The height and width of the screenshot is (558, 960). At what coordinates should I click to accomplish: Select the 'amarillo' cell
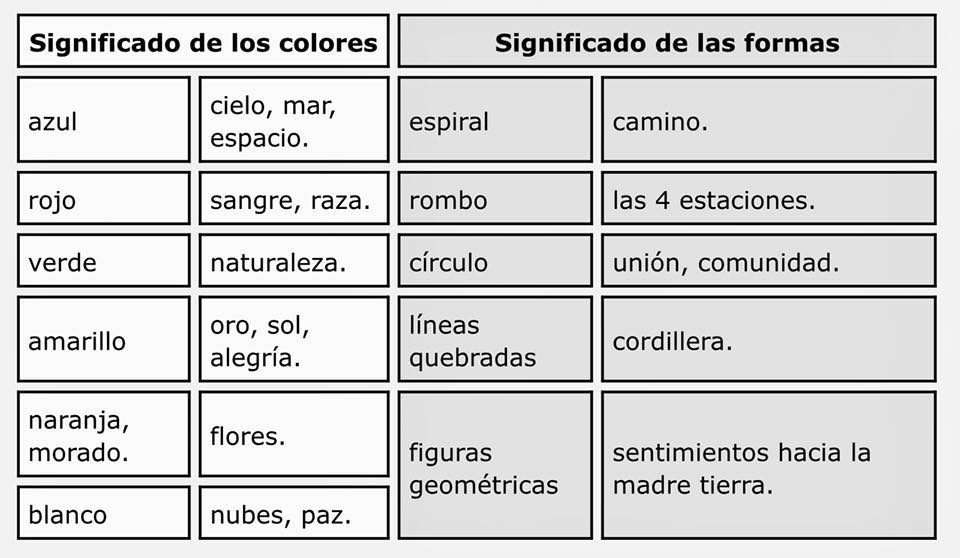(x=103, y=339)
